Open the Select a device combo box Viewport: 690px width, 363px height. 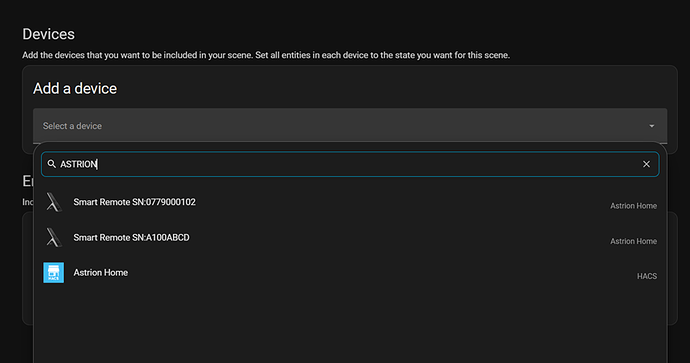click(x=350, y=126)
